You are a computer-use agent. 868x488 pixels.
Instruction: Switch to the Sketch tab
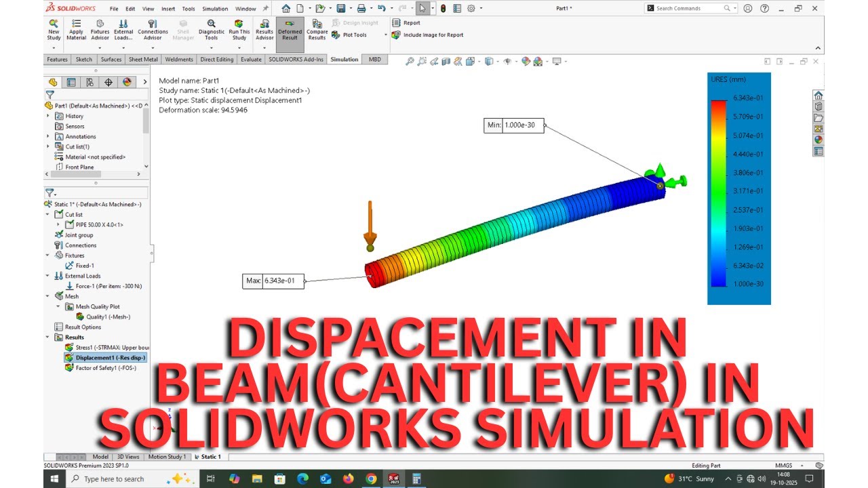pyautogui.click(x=84, y=60)
